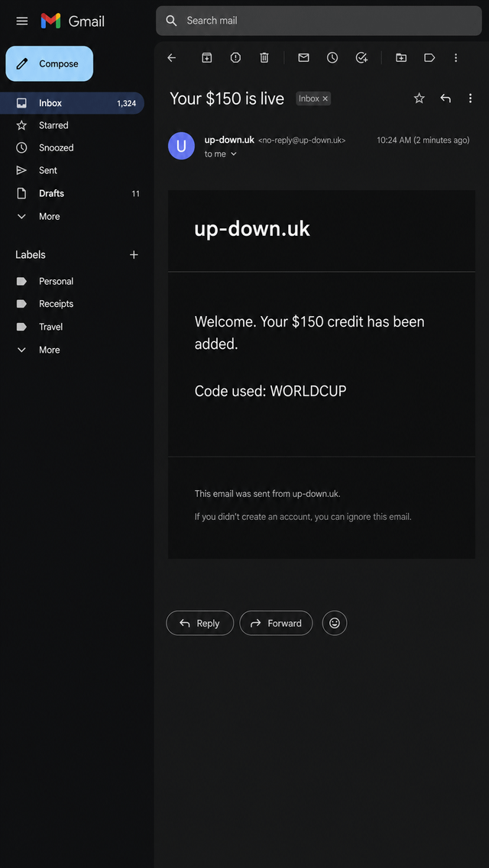Add an emoji reaction
This screenshot has width=489, height=868.
coord(335,623)
